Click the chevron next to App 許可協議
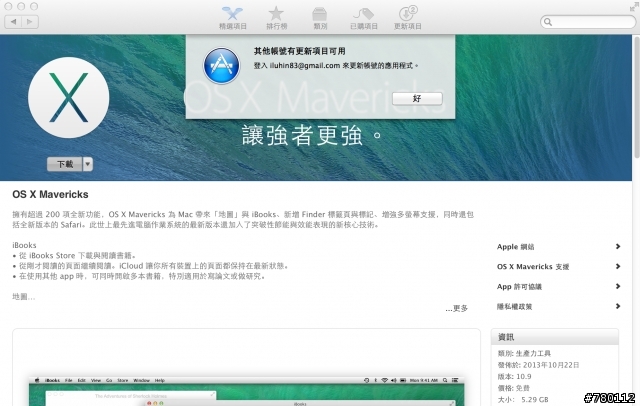This screenshot has width=640, height=406. tap(618, 286)
